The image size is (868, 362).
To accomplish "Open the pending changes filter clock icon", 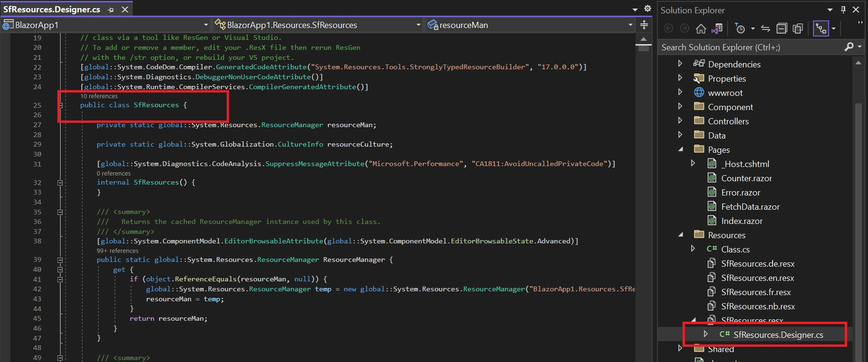I will point(739,29).
